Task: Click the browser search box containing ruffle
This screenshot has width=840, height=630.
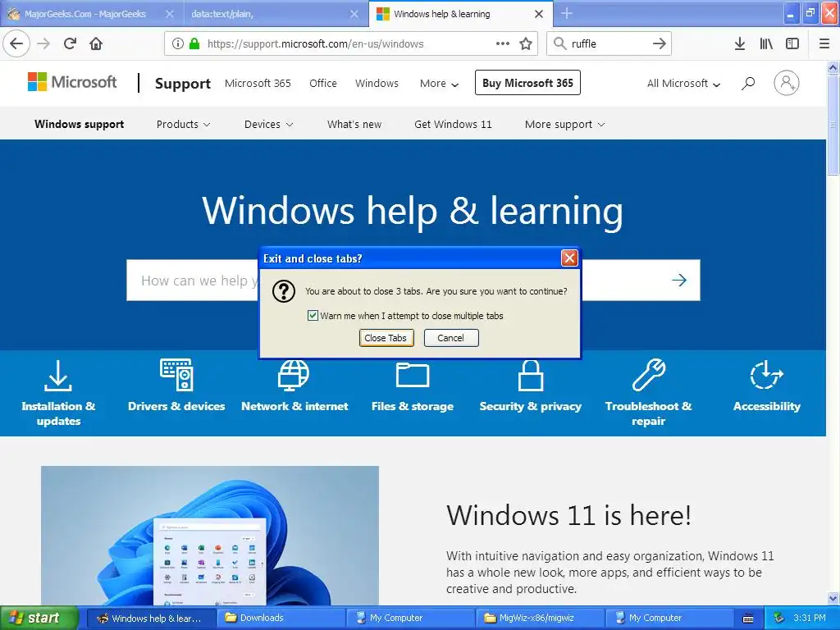Action: pyautogui.click(x=608, y=43)
